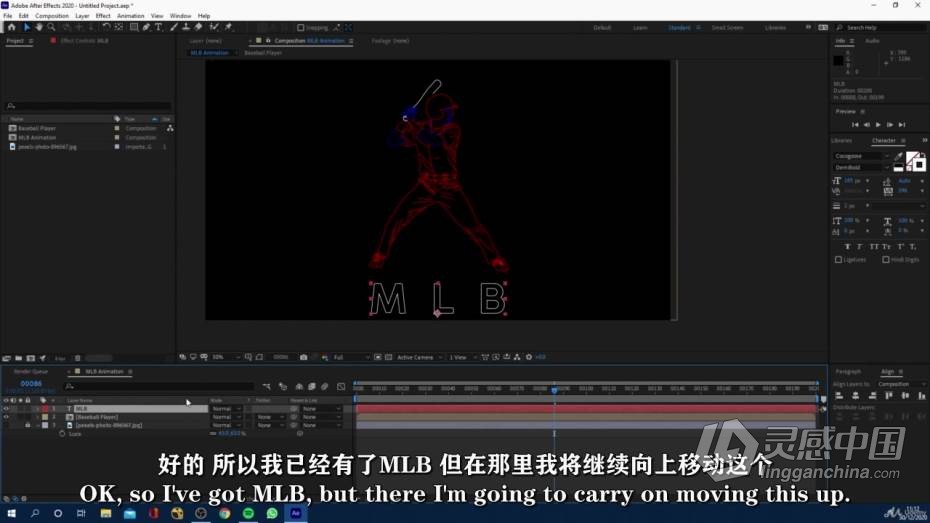The image size is (930, 523).
Task: Open the font family Cocogoose dropdown
Action: click(862, 156)
